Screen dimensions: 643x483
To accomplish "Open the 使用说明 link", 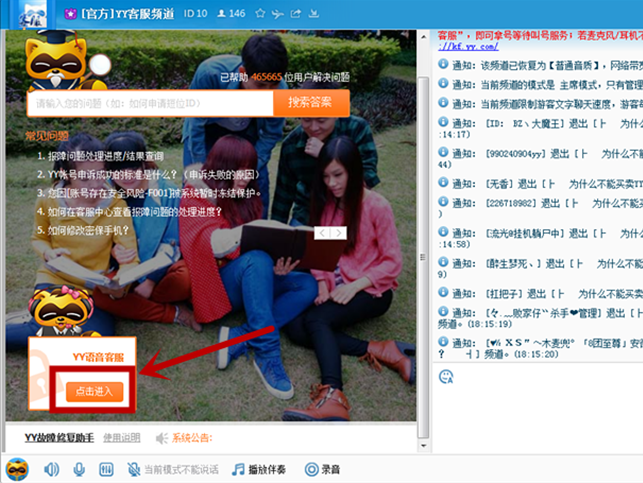I will pyautogui.click(x=122, y=438).
